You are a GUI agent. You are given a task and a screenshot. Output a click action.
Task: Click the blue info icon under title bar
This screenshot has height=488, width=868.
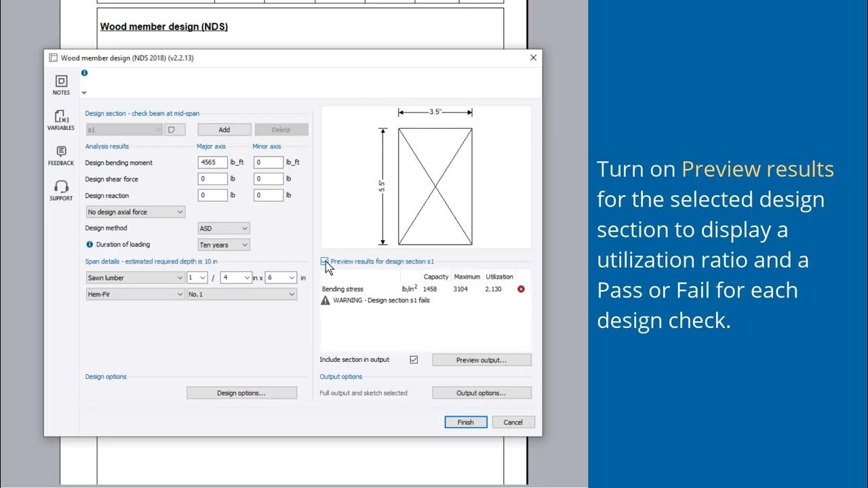(x=84, y=73)
